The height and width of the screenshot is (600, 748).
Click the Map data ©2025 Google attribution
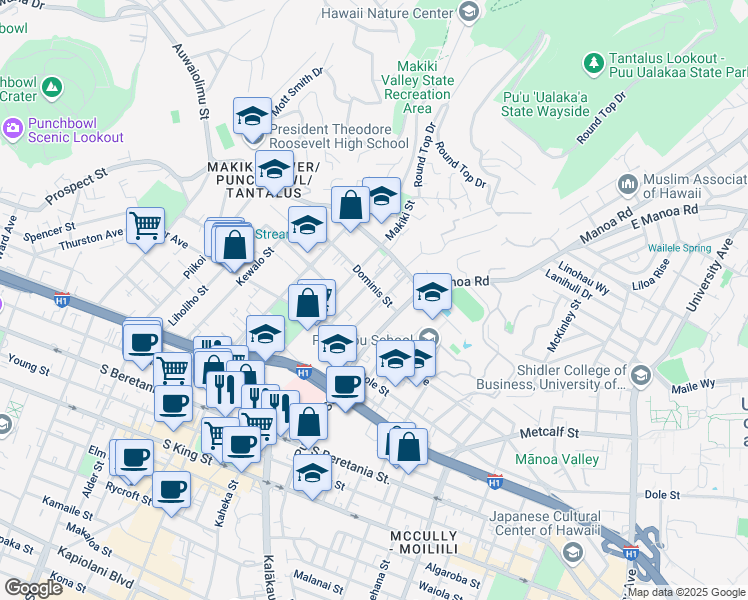click(x=686, y=593)
